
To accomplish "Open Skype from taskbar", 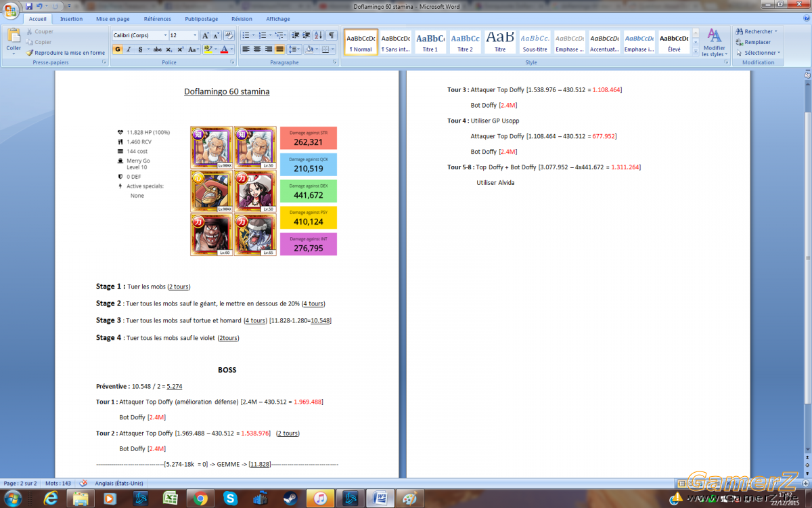I will [x=231, y=499].
